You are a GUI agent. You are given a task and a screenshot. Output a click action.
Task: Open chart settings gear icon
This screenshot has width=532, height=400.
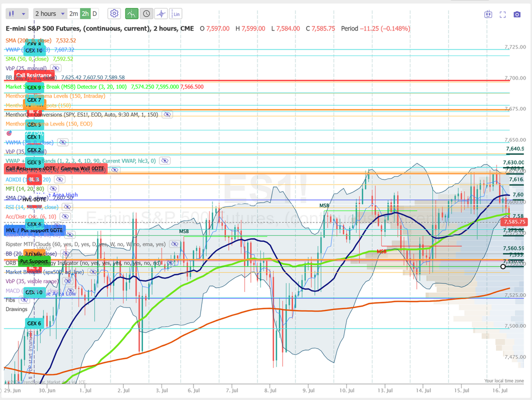[114, 13]
